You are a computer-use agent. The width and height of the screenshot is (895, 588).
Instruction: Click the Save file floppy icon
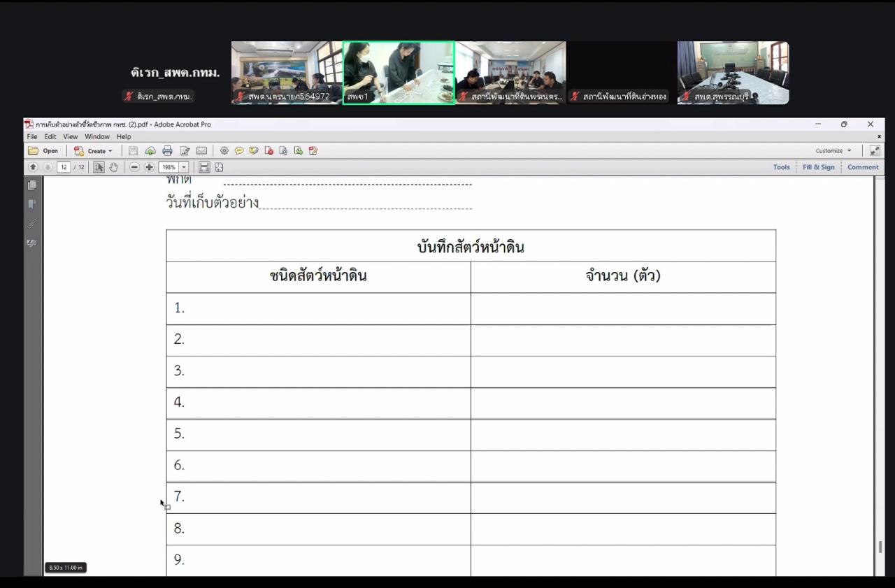point(133,150)
